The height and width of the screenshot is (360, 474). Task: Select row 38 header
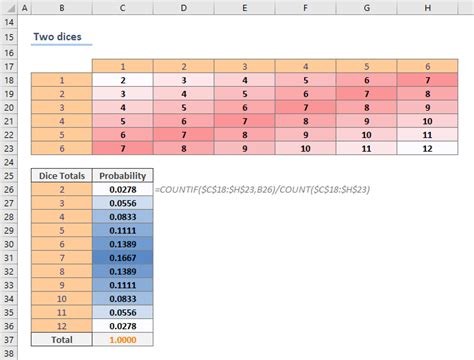coord(9,353)
